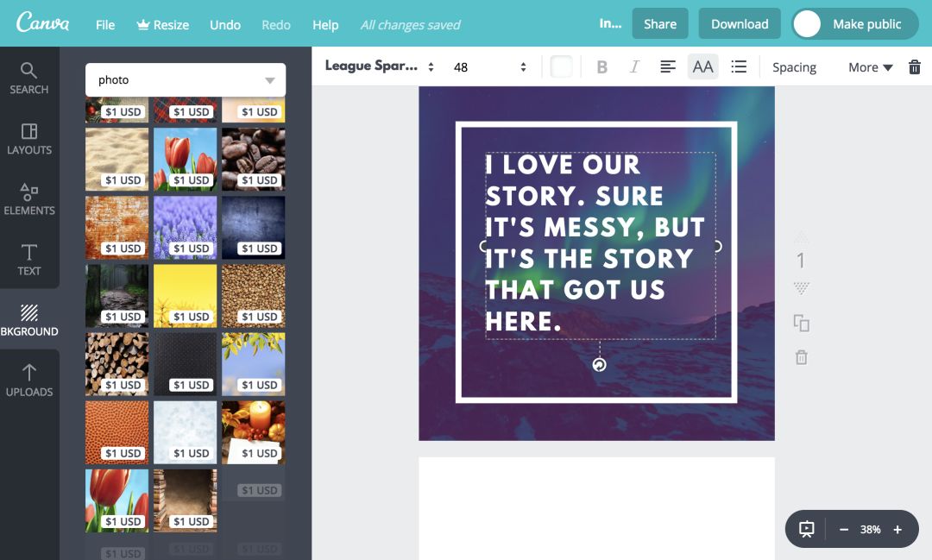
Task: Select the coffee beans background
Action: pos(253,160)
